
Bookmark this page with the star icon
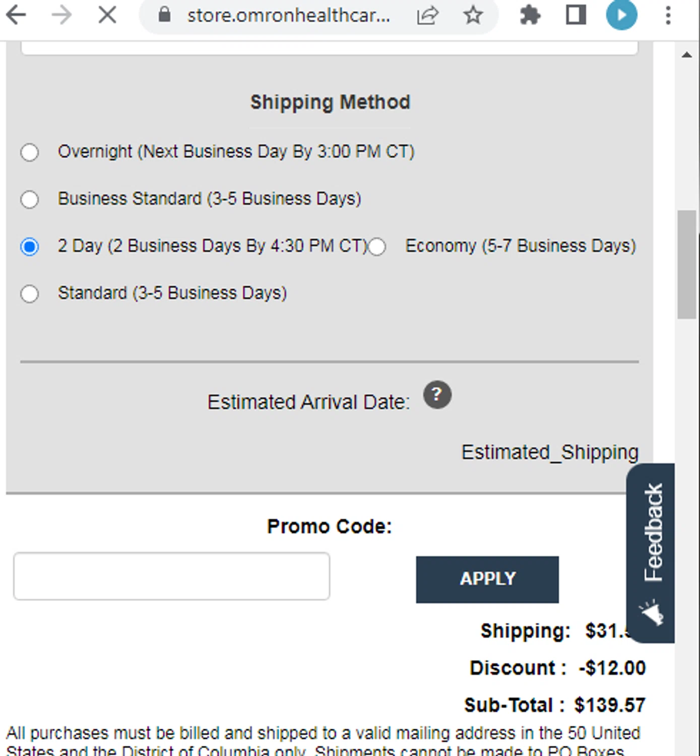pos(473,15)
